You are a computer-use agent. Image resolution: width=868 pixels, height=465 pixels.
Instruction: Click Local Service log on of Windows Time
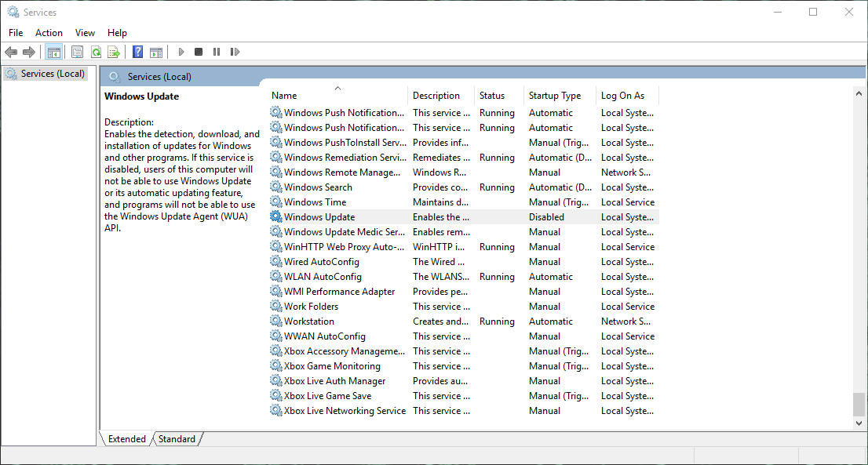coord(628,202)
